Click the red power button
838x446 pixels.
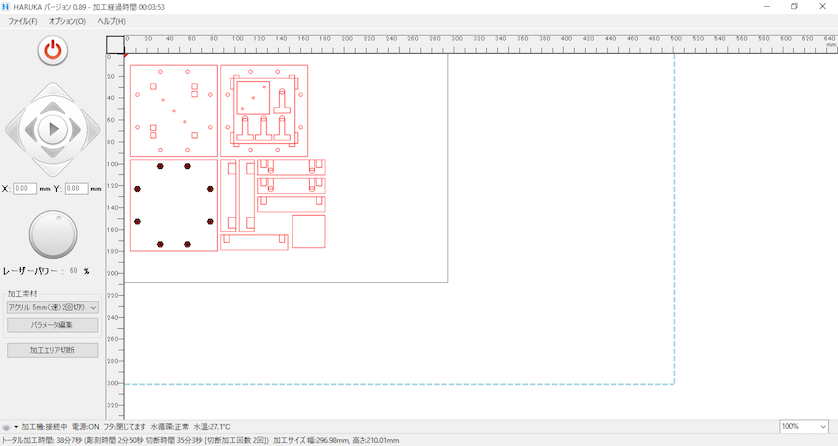pos(52,50)
